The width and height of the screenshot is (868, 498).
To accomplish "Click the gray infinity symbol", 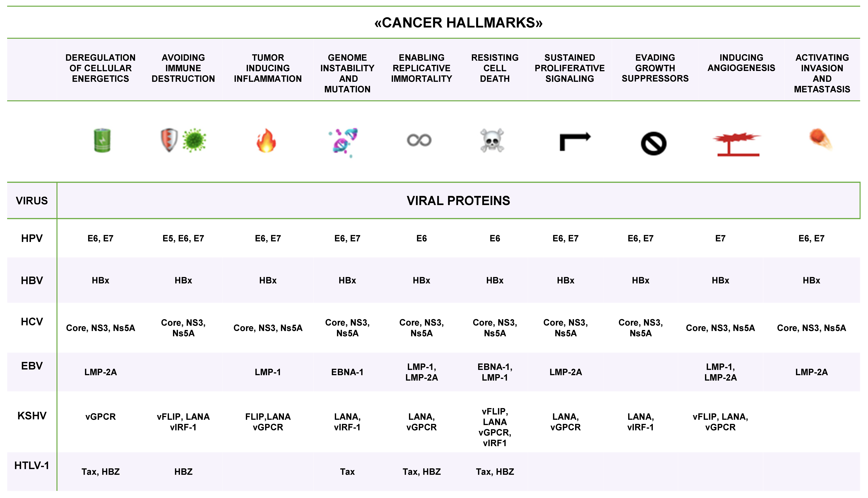I will (x=419, y=140).
